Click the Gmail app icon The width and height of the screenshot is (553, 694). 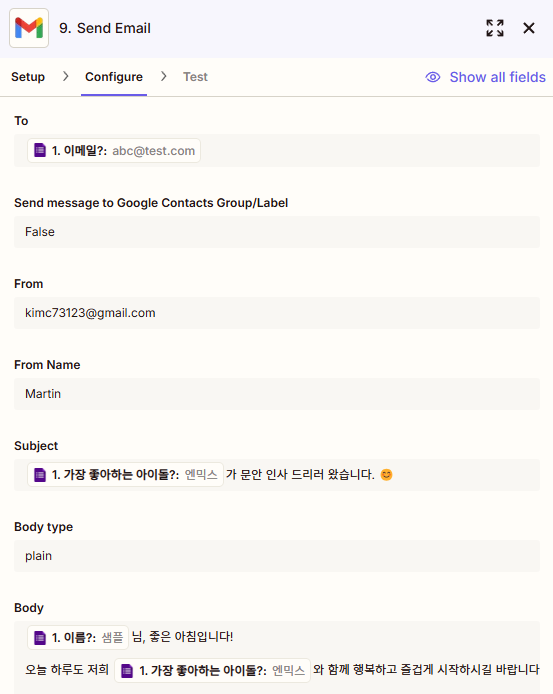(x=29, y=28)
